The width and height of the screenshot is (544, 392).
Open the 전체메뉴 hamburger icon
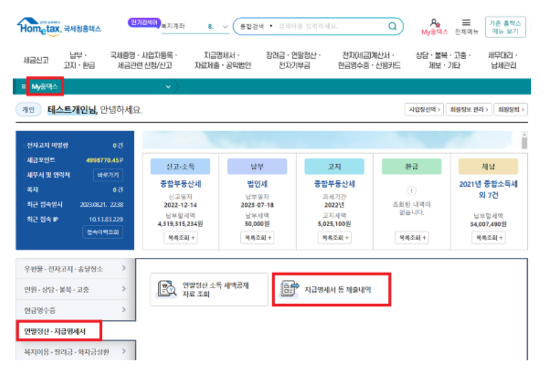[x=467, y=21]
